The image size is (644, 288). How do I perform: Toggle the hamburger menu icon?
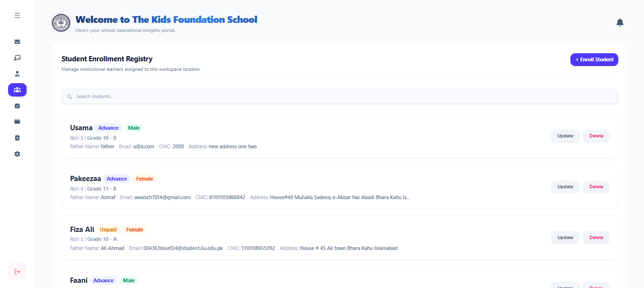coord(17,16)
